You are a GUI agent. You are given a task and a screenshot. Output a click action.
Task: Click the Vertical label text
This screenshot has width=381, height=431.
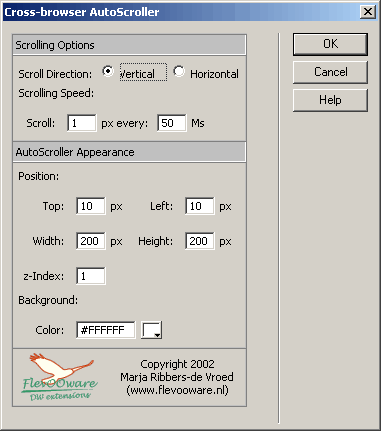click(x=137, y=74)
